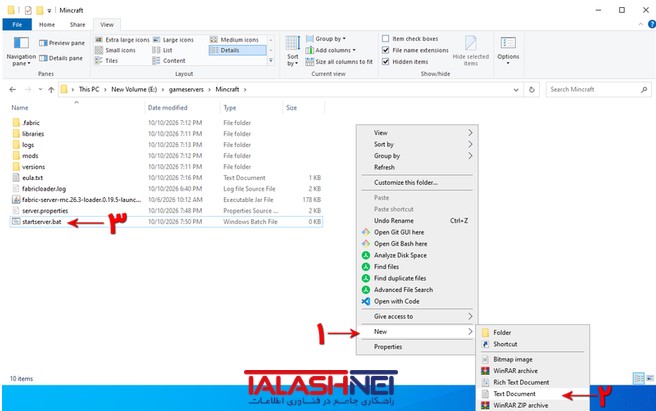Switch to Small icons layout
656x411 pixels.
coord(115,50)
